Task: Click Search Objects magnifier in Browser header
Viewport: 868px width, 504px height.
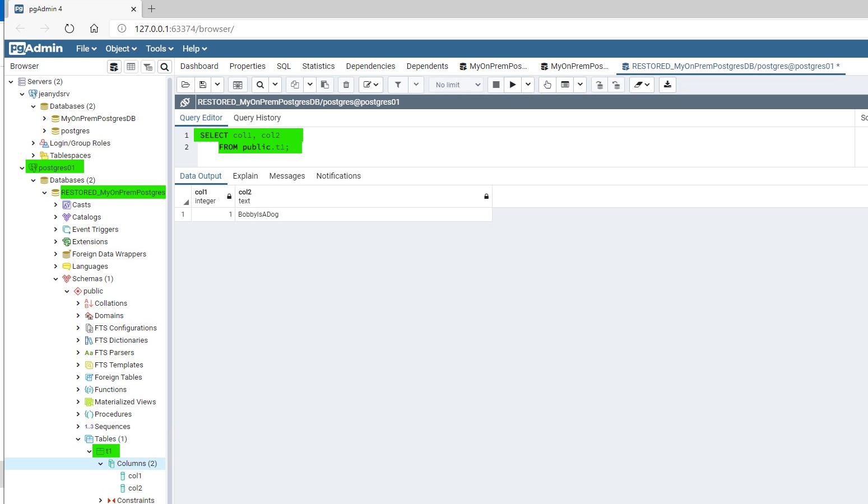Action: point(165,67)
